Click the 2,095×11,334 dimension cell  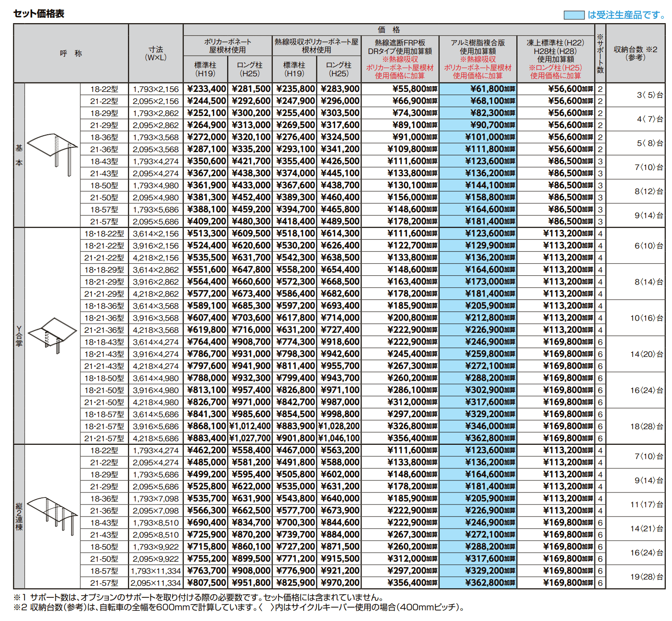tap(156, 583)
